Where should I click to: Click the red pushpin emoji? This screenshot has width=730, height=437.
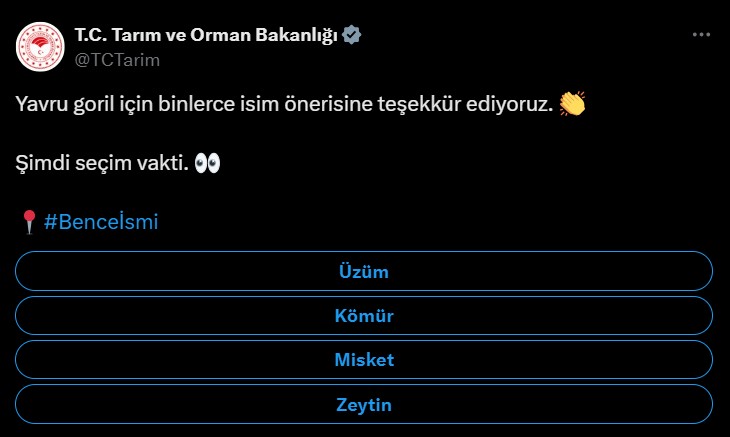(x=29, y=222)
